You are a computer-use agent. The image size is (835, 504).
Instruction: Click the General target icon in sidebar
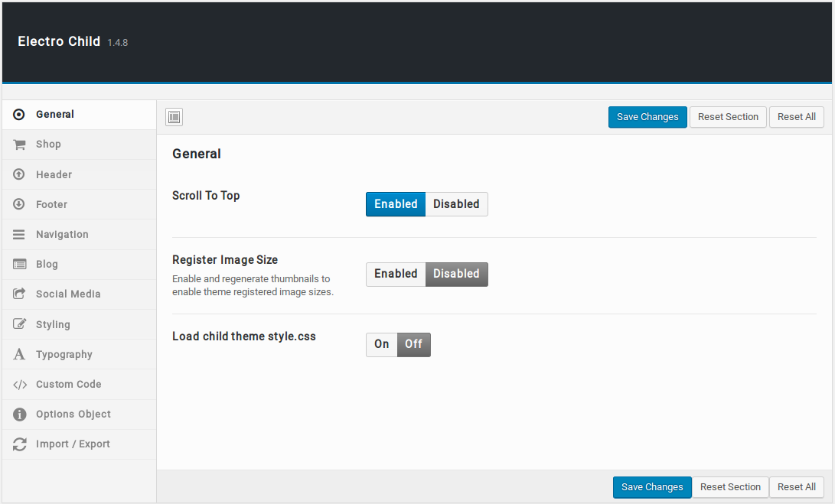(18, 115)
